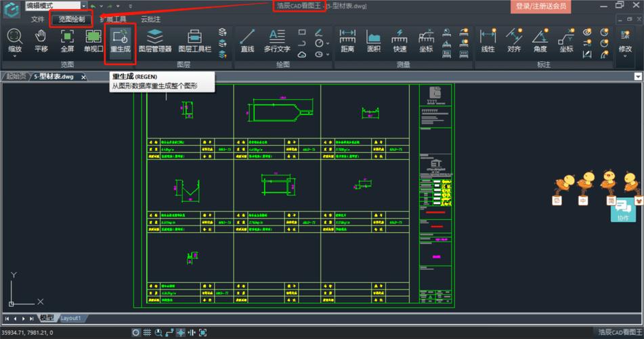The width and height of the screenshot is (644, 339).
Task: Switch to the Layout1 sheet tab
Action: tap(71, 318)
